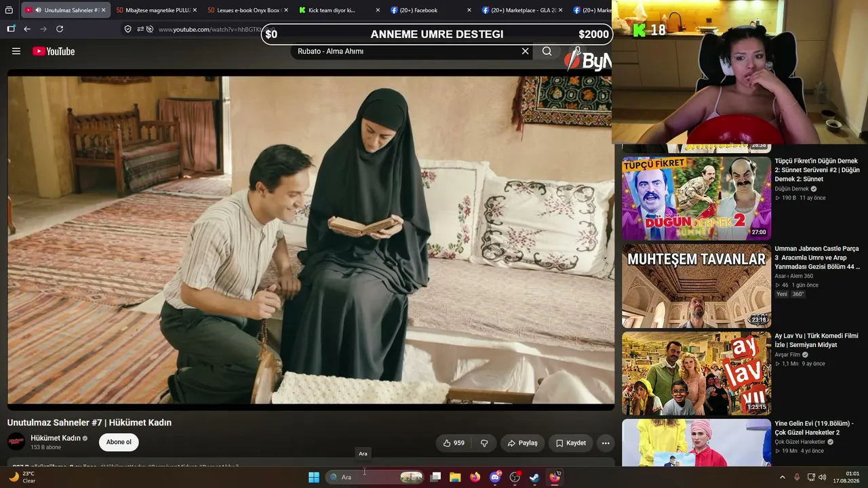Open the Düğün Dernek 2 video thumbnail
The image size is (868, 488).
tap(696, 199)
